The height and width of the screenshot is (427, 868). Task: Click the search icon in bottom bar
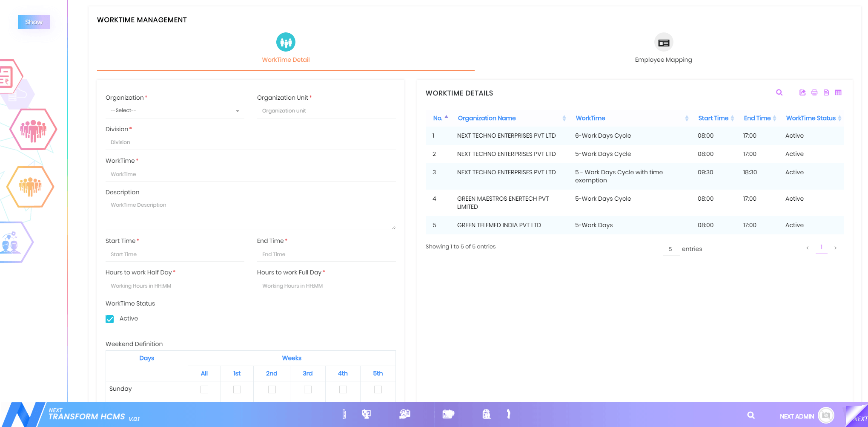pyautogui.click(x=751, y=415)
